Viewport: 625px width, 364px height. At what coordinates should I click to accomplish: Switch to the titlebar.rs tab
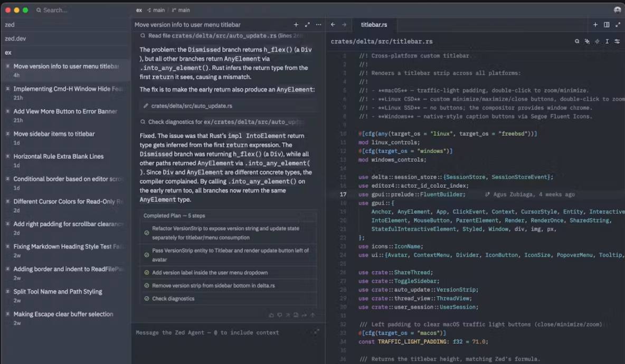tap(374, 25)
